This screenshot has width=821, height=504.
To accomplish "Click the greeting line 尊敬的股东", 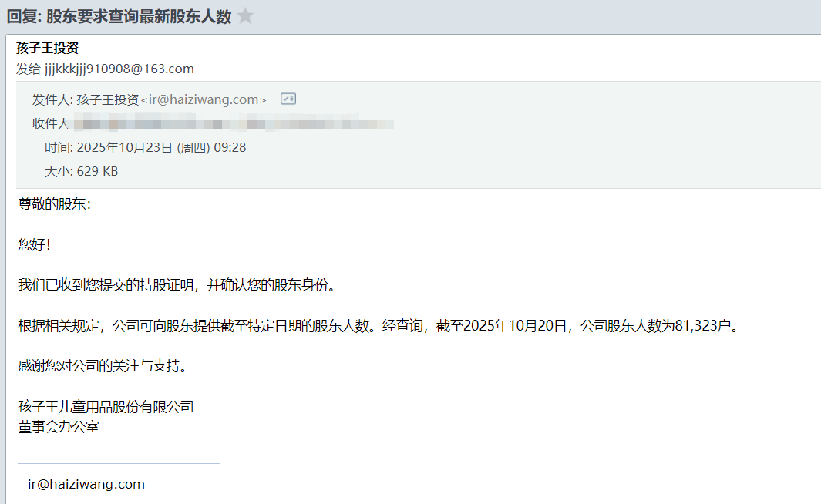I will pos(55,204).
